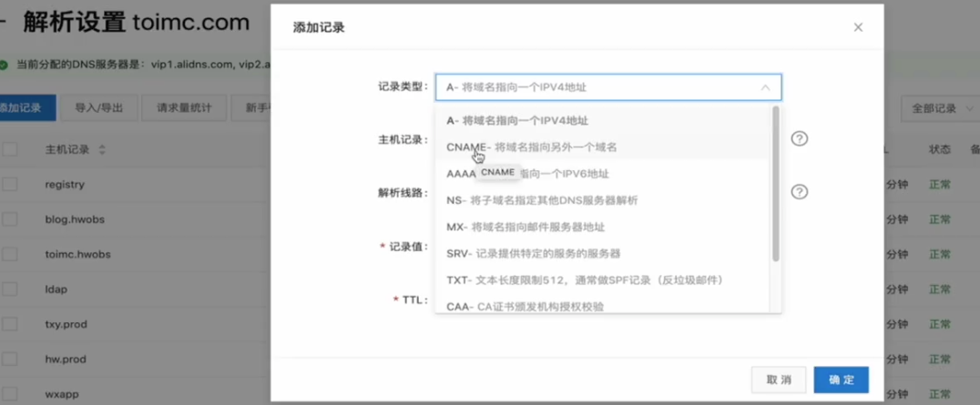This screenshot has height=405, width=980.
Task: Pick NS record type option
Action: 542,200
